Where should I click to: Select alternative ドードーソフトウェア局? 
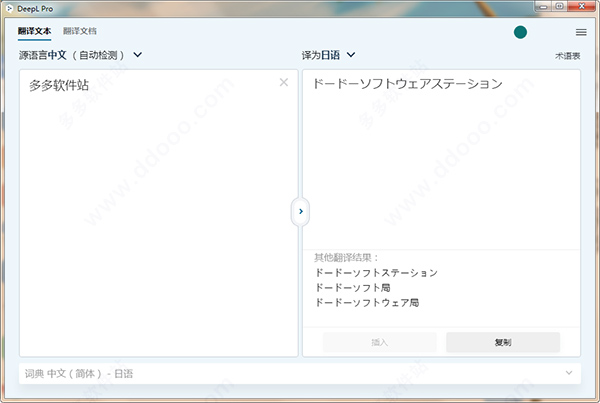click(x=367, y=302)
